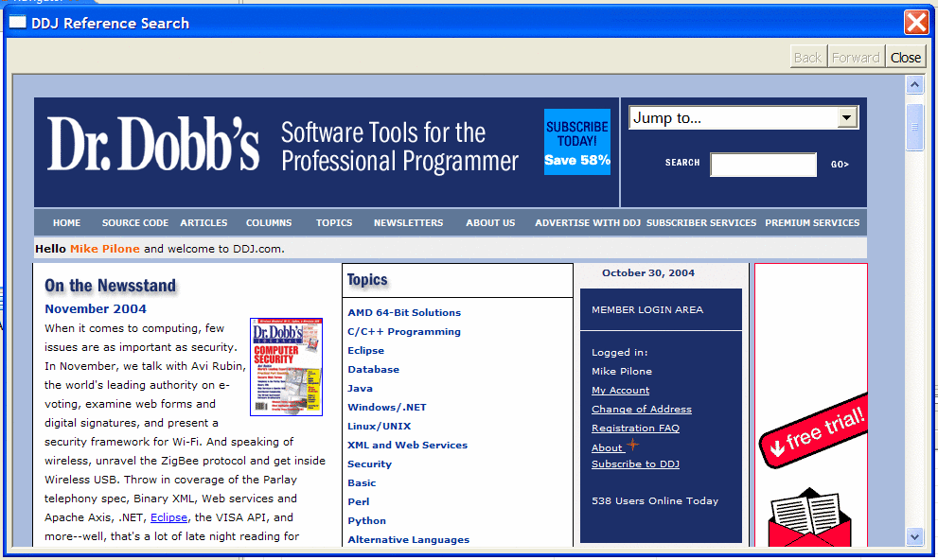The height and width of the screenshot is (560, 938).
Task: Click the window icon in title bar
Action: click(x=18, y=23)
